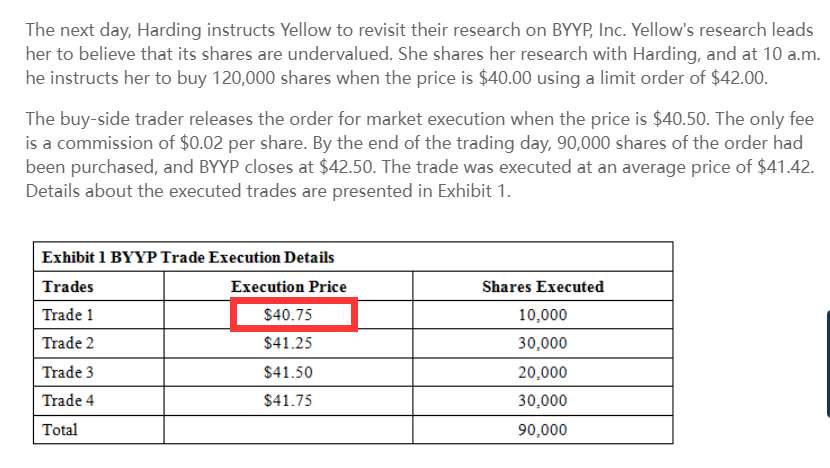Select the $41.75 execution price cell
The height and width of the screenshot is (468, 830).
tap(288, 401)
